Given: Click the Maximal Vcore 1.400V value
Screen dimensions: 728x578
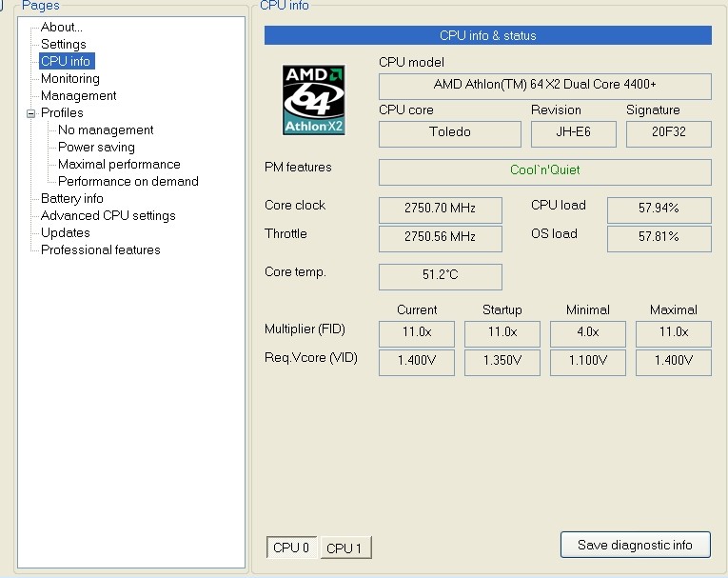Looking at the screenshot, I should tap(673, 363).
